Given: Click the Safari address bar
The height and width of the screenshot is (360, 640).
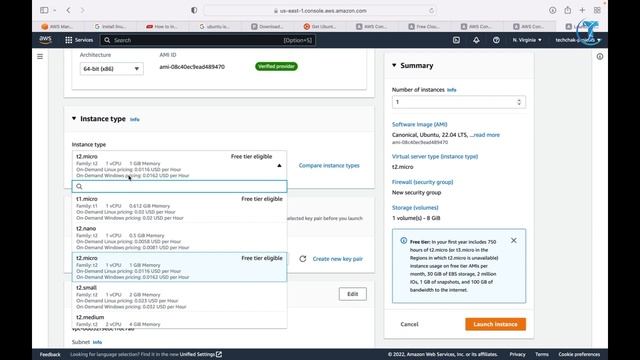Looking at the screenshot, I should click(x=320, y=11).
